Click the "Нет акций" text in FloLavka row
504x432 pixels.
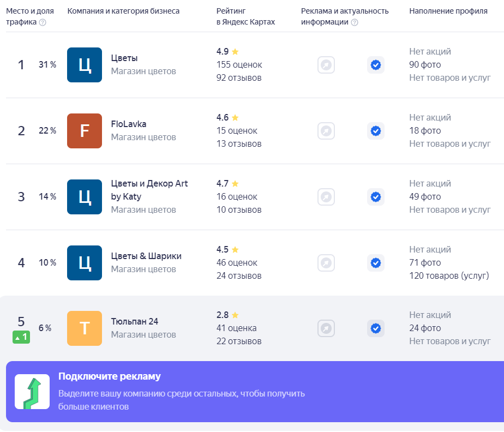tap(430, 117)
